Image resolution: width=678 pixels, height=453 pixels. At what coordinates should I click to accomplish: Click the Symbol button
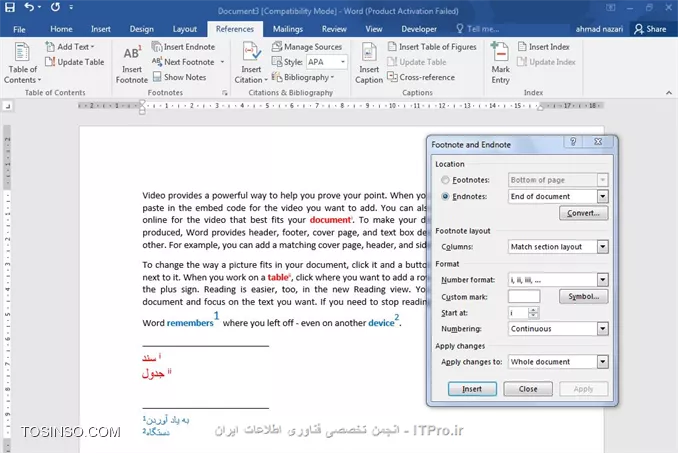[x=583, y=297]
